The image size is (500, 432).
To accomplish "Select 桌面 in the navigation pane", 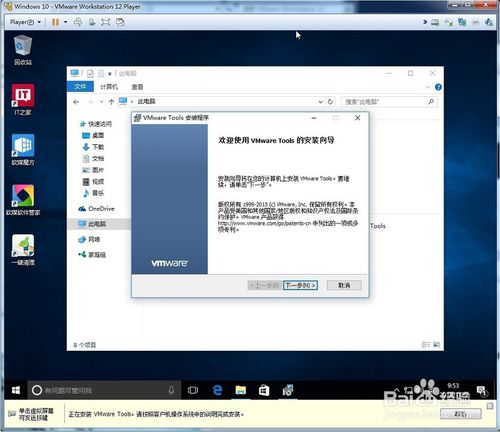I will [93, 135].
